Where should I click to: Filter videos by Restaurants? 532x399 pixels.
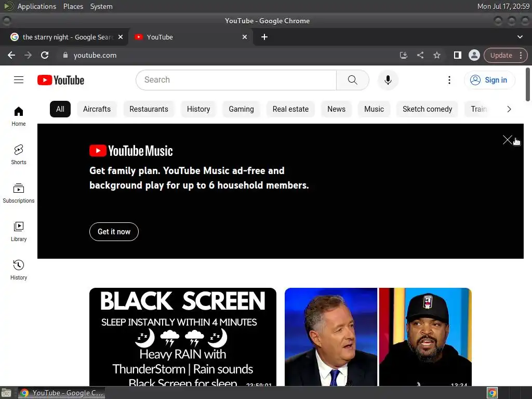pyautogui.click(x=149, y=109)
